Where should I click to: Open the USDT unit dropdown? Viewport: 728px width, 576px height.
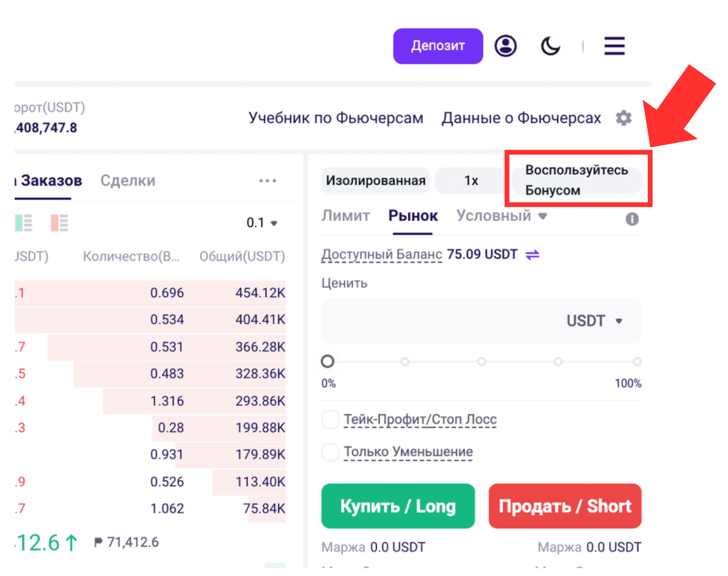tap(594, 321)
